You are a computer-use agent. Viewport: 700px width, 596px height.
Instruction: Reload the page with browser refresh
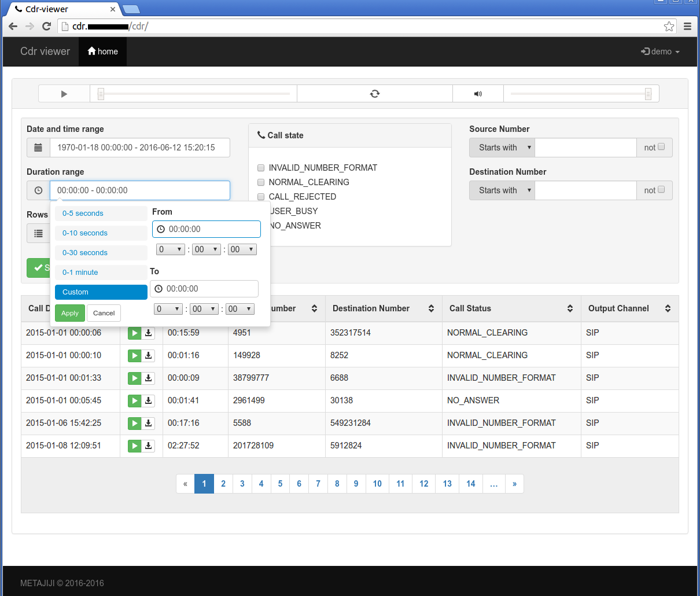[47, 26]
